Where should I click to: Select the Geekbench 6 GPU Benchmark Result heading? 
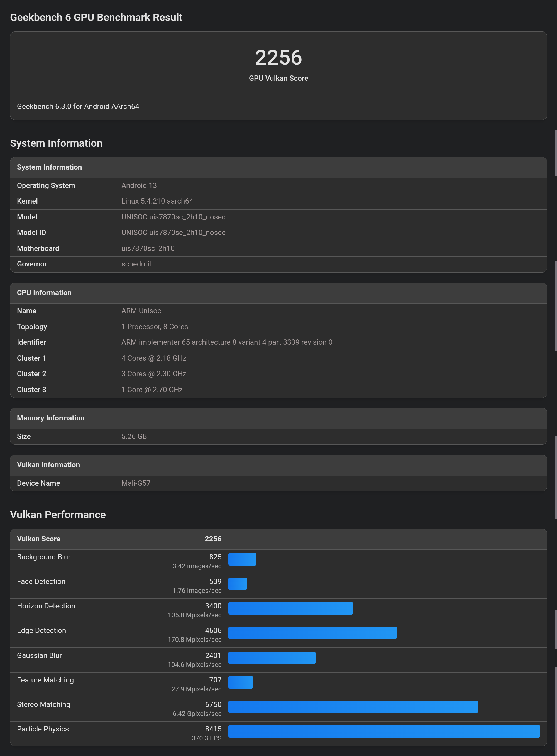click(x=96, y=17)
